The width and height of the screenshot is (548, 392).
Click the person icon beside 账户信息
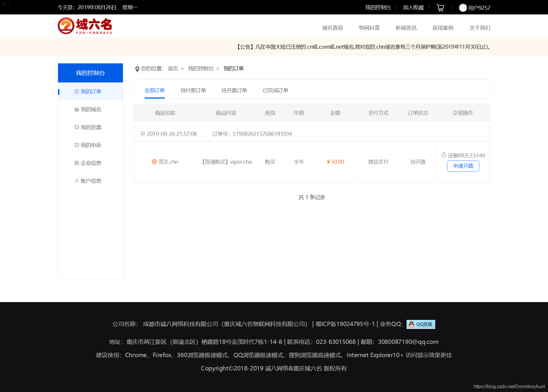[x=76, y=181]
